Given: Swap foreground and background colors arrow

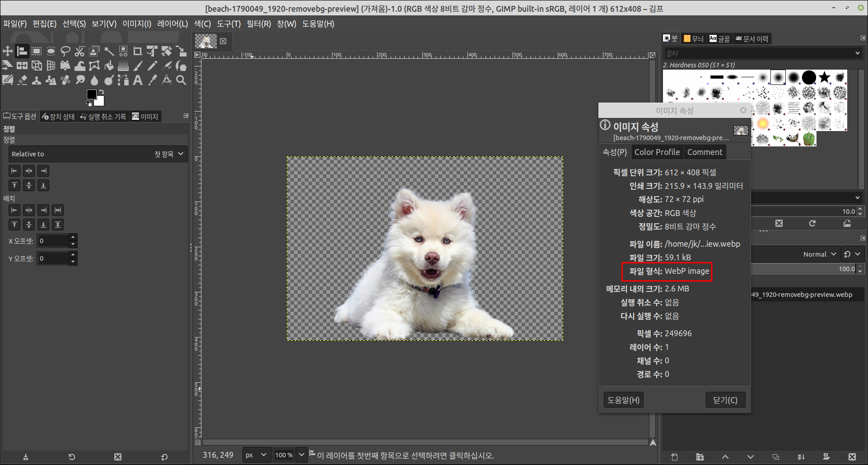Looking at the screenshot, I should click(102, 92).
